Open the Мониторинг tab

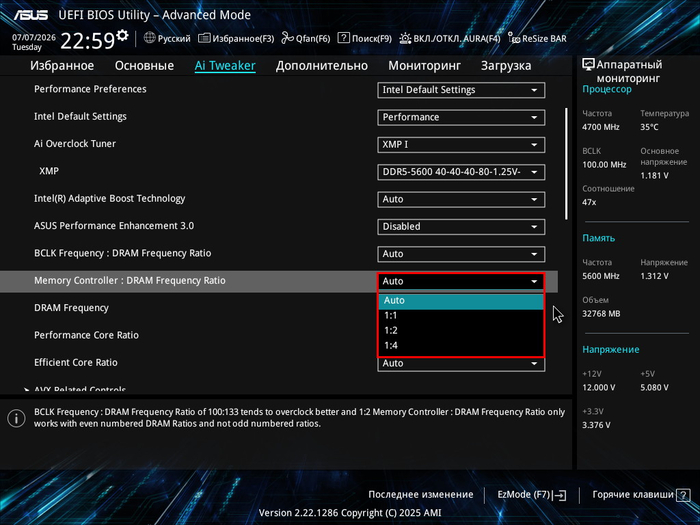coord(424,66)
